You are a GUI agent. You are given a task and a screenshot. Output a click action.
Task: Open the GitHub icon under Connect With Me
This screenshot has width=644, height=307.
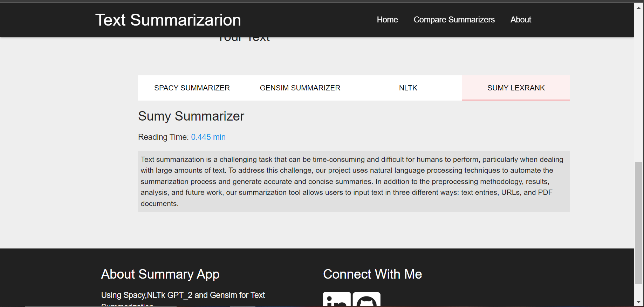click(366, 300)
